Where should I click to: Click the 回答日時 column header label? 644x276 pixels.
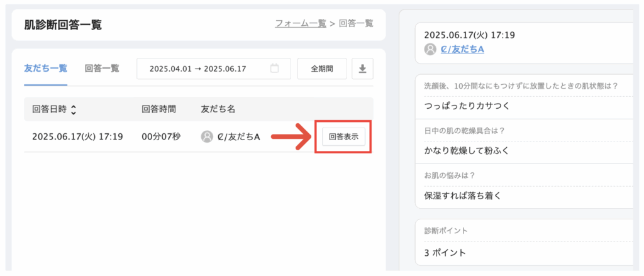49,109
